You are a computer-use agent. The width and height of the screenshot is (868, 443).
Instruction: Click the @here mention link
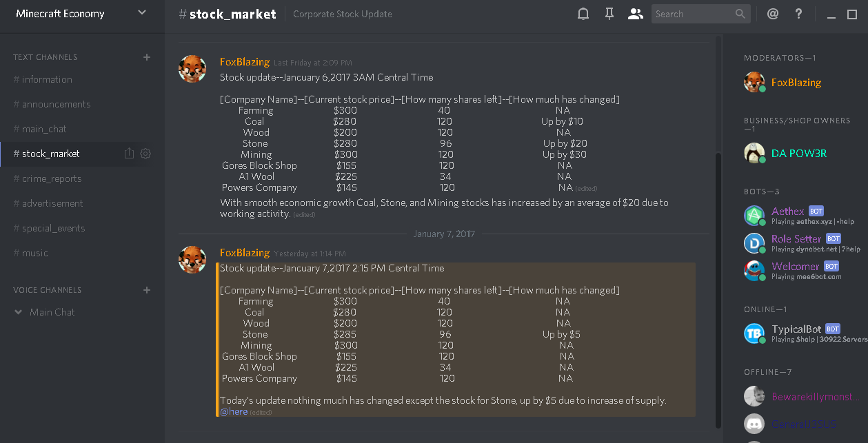point(234,411)
